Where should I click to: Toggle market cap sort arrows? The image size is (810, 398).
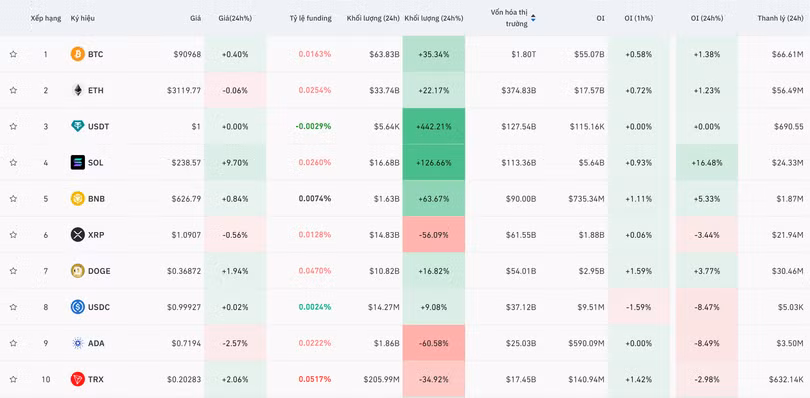tap(533, 18)
